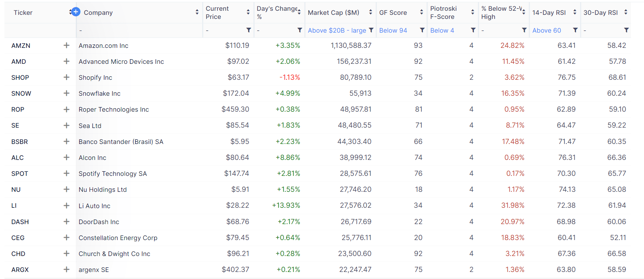Open the Current Price filter funnel
The image size is (644, 279).
tap(249, 30)
